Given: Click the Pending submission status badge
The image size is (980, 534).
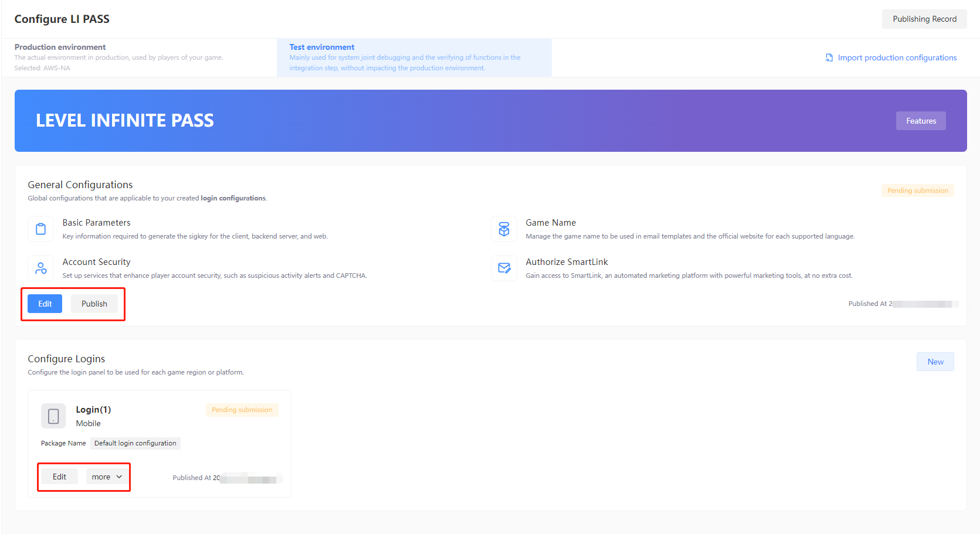Looking at the screenshot, I should 917,190.
